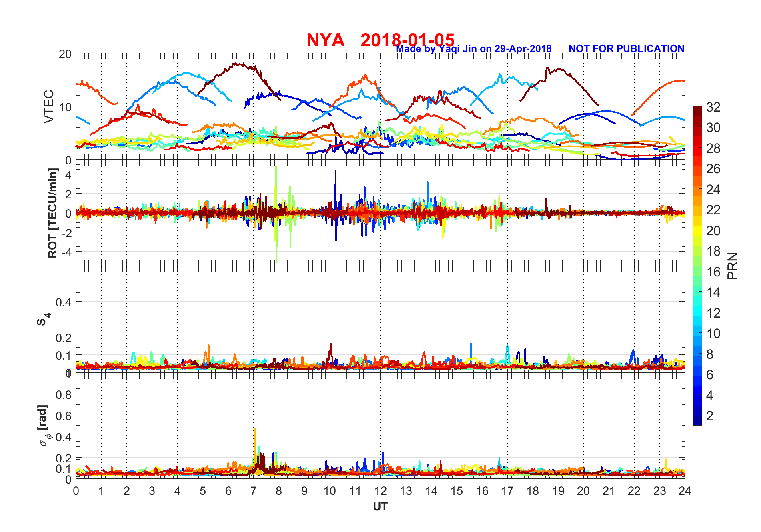Click colorbar tick label 18
761x532 pixels.
pyautogui.click(x=713, y=251)
